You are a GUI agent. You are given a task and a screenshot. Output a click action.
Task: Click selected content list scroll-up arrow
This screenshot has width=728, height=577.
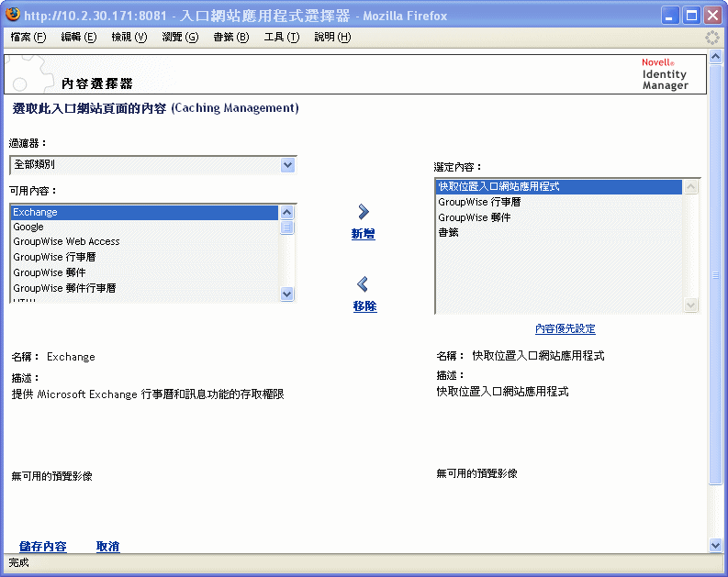coord(691,187)
